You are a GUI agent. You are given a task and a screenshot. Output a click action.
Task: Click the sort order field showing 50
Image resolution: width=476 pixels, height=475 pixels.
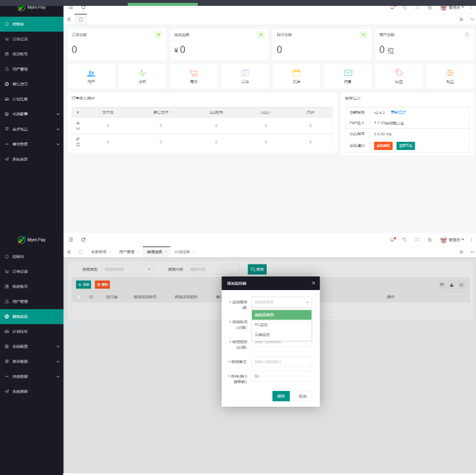pos(281,376)
